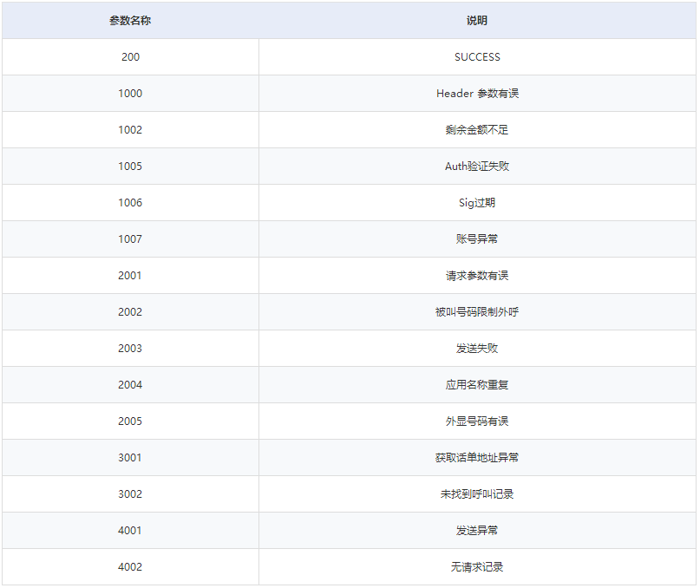Select the 剩余金额不足 description cell
700x588 pixels.
(477, 130)
